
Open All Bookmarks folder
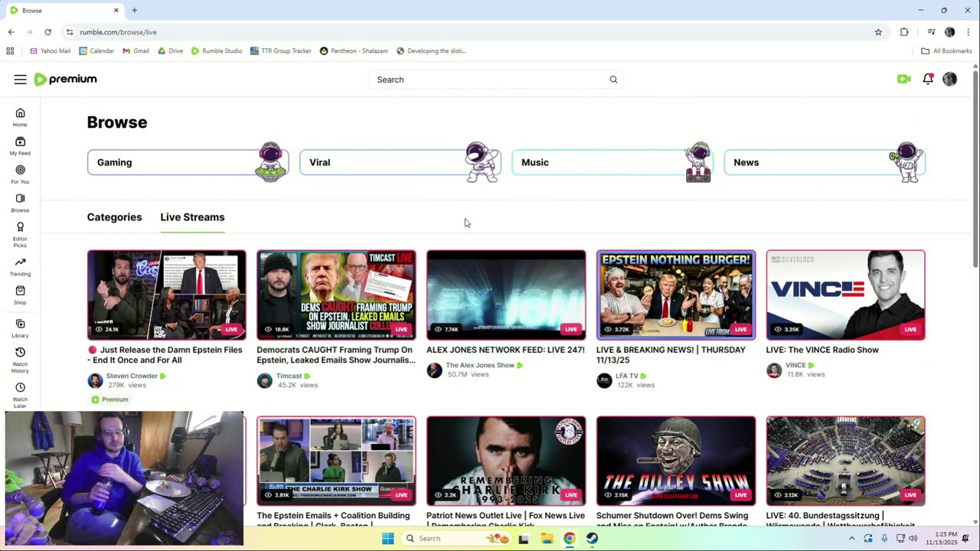(x=946, y=51)
